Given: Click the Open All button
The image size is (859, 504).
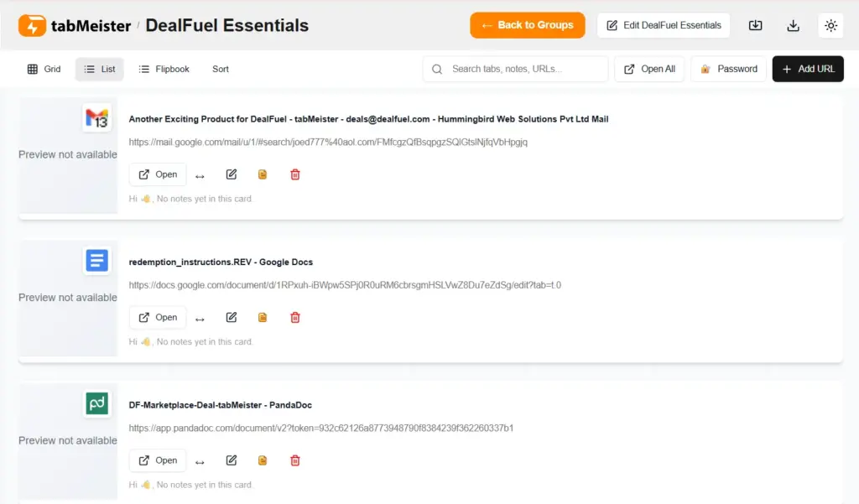Looking at the screenshot, I should point(649,69).
